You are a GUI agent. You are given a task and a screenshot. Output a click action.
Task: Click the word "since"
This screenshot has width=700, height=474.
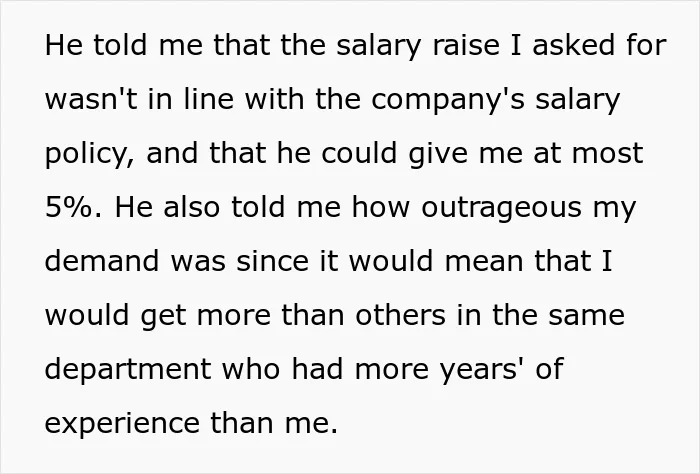pyautogui.click(x=272, y=262)
